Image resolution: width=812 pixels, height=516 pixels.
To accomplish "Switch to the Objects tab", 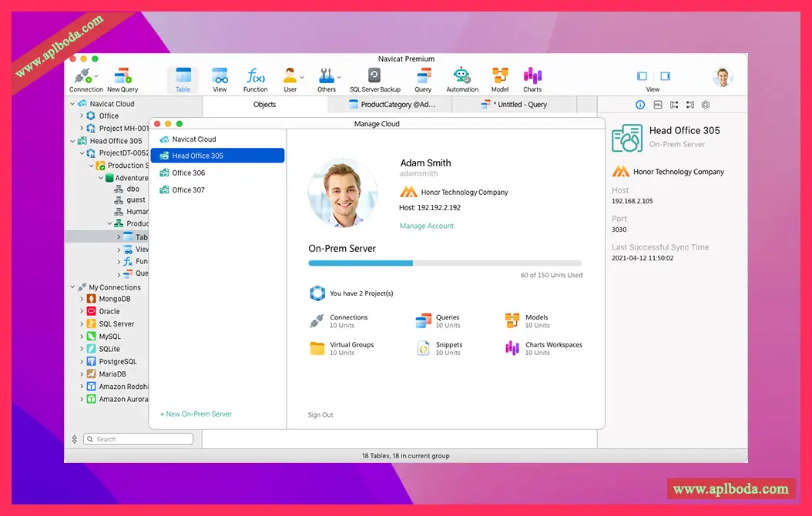I will point(264,105).
